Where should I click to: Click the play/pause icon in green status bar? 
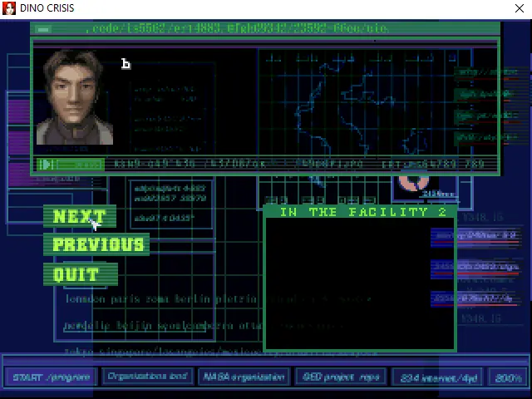coord(46,165)
